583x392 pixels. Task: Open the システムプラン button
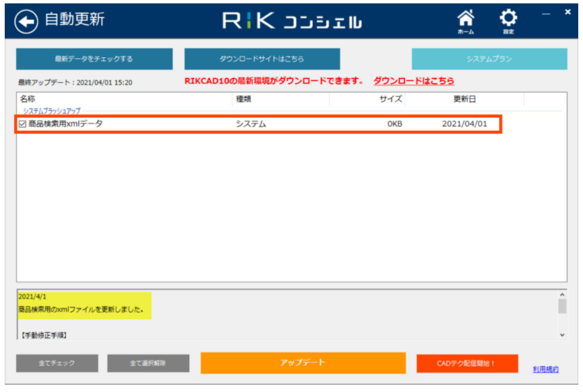(490, 58)
